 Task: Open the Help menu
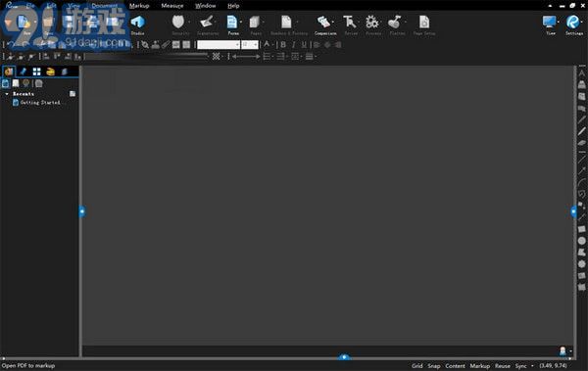(x=233, y=6)
